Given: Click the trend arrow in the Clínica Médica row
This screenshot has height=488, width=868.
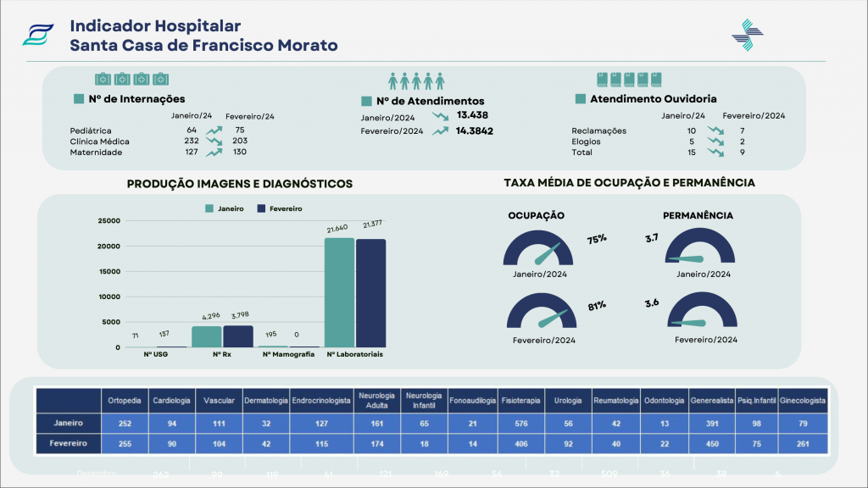Looking at the screenshot, I should click(214, 141).
